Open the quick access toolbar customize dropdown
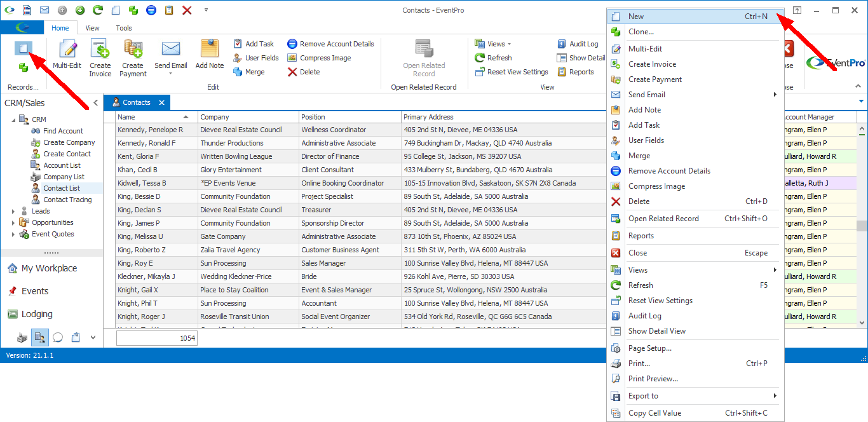Viewport: 868px width, 422px height. click(206, 10)
